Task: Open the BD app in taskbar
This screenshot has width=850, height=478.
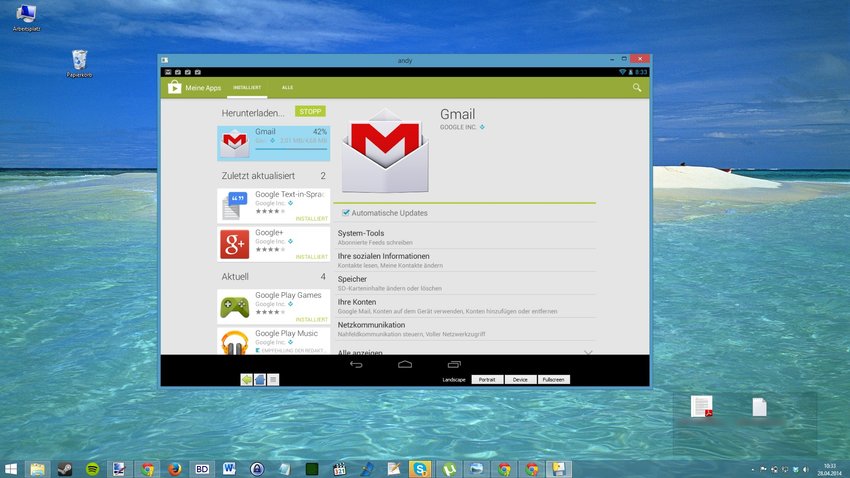Action: [x=202, y=469]
